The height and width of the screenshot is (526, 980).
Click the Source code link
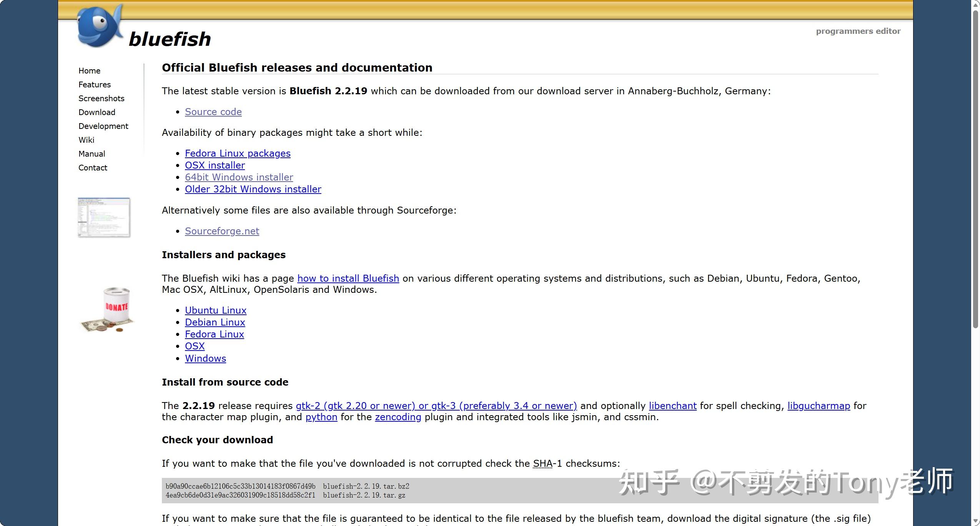pyautogui.click(x=213, y=112)
